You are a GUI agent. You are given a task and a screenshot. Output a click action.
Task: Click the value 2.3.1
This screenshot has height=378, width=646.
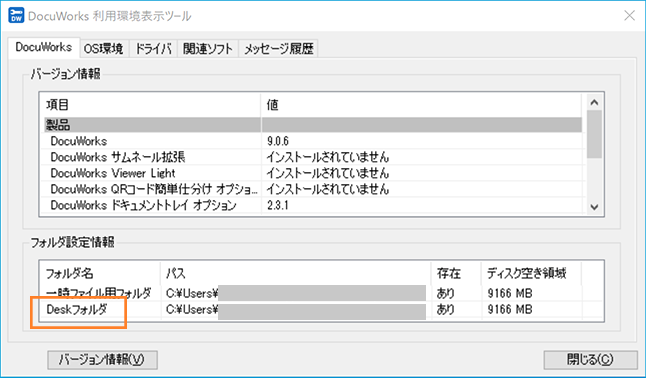coord(277,205)
